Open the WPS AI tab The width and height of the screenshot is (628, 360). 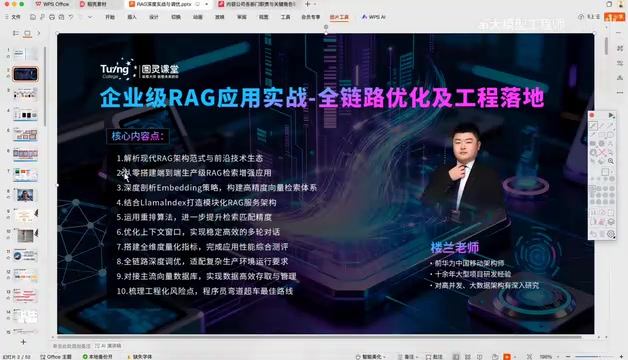click(x=373, y=17)
